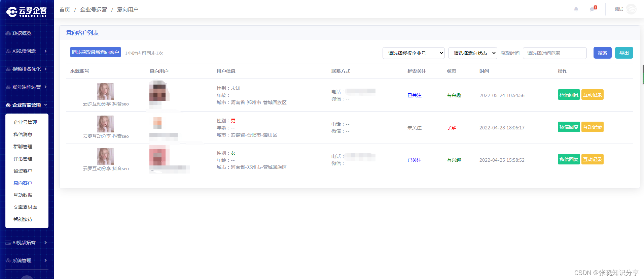Viewport: 644px width, 279px height.
Task: Click 未关注 in the 2022-04-28 row
Action: pyautogui.click(x=415, y=128)
